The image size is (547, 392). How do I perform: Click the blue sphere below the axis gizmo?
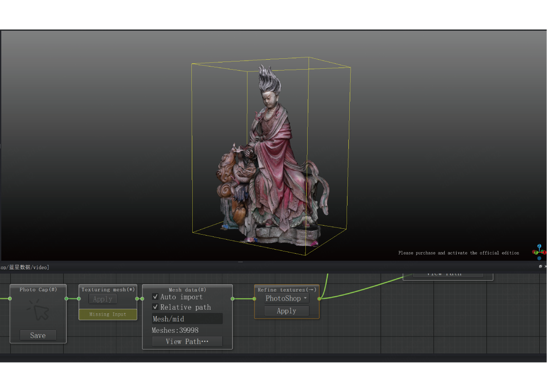coord(539,258)
